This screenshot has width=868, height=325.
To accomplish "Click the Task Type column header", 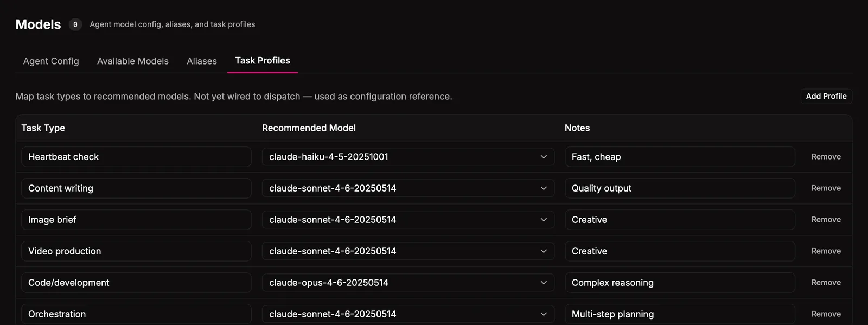I will click(43, 128).
